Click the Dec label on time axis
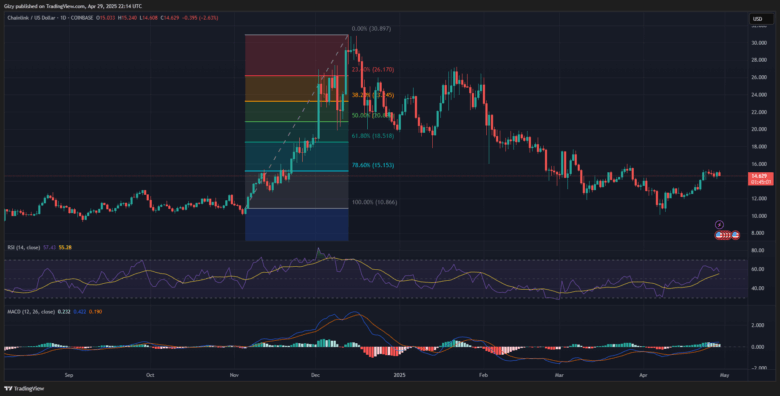 (x=314, y=376)
